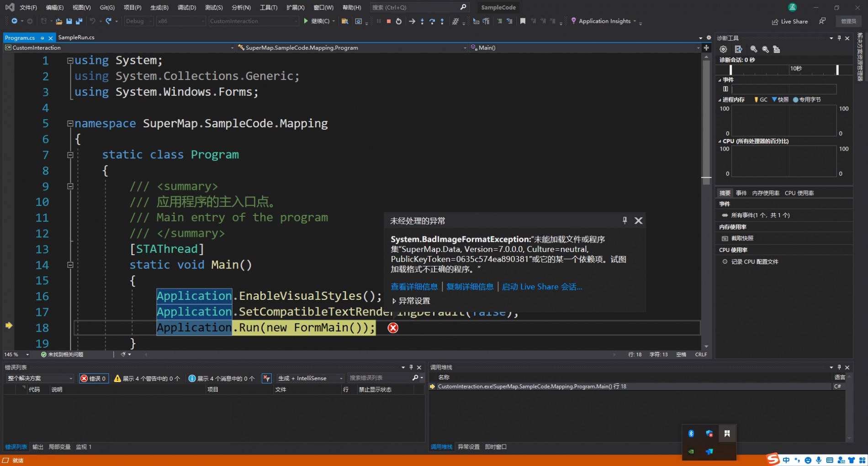Split the editor with the splitter icon
This screenshot has height=466, width=868.
[x=706, y=47]
